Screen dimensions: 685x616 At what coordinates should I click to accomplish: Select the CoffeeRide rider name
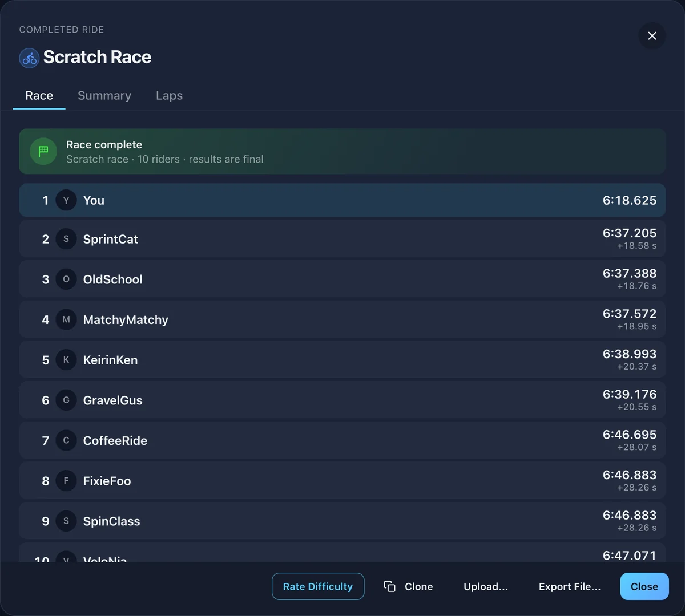tap(115, 440)
